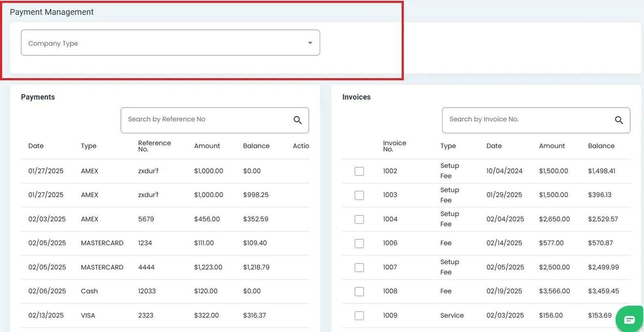Select invoice 1003 via its checkbox
644x332 pixels.
[359, 195]
